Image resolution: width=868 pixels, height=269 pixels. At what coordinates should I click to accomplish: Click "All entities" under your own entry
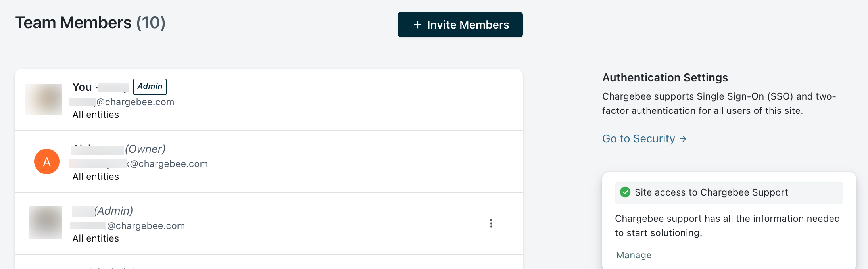(x=96, y=115)
